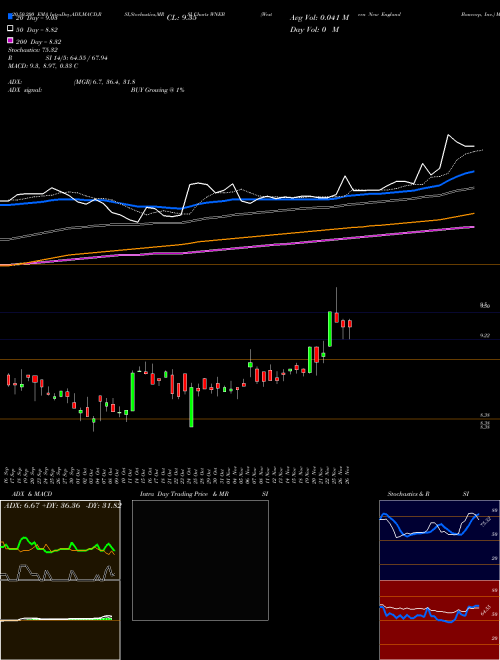
Task: Click the 'ADX signal:' label
Action: click(25, 90)
